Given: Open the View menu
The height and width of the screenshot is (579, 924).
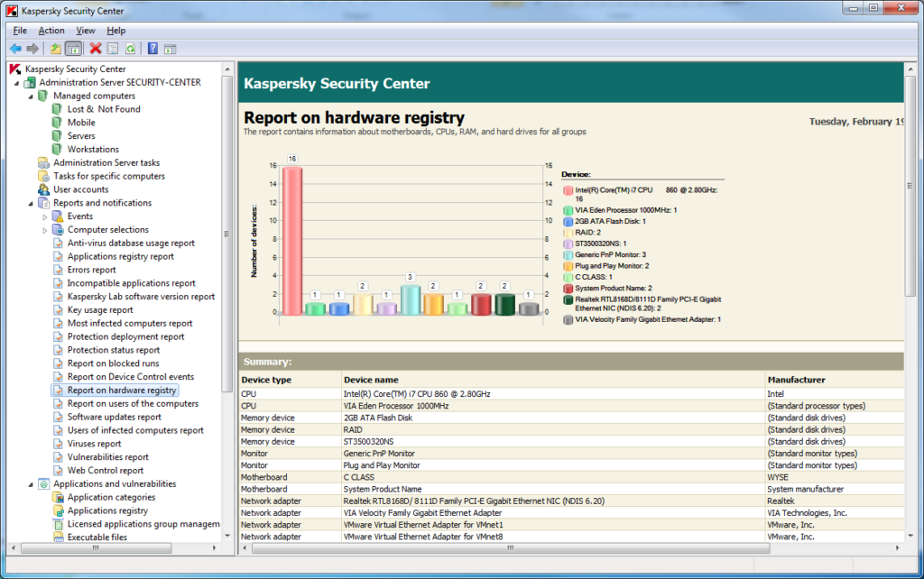Looking at the screenshot, I should [86, 31].
